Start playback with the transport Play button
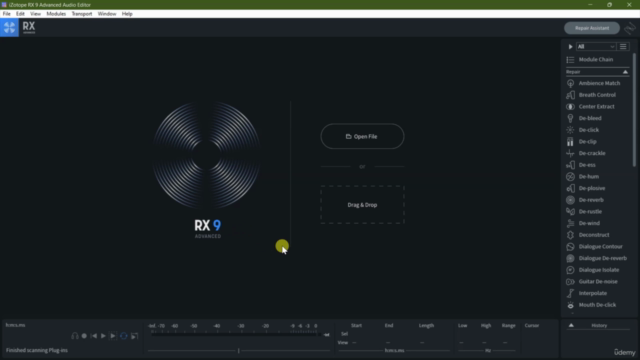Viewport: 640px width, 360px height. tap(103, 336)
